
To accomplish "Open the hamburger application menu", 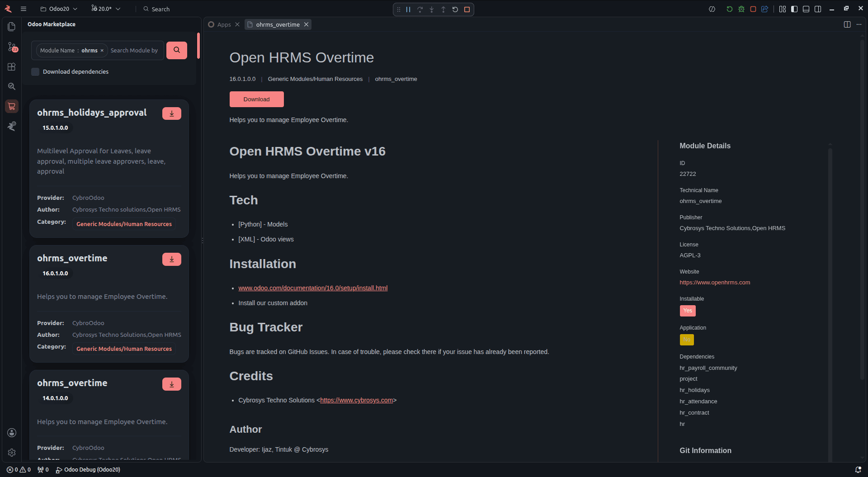I will 24,9.
